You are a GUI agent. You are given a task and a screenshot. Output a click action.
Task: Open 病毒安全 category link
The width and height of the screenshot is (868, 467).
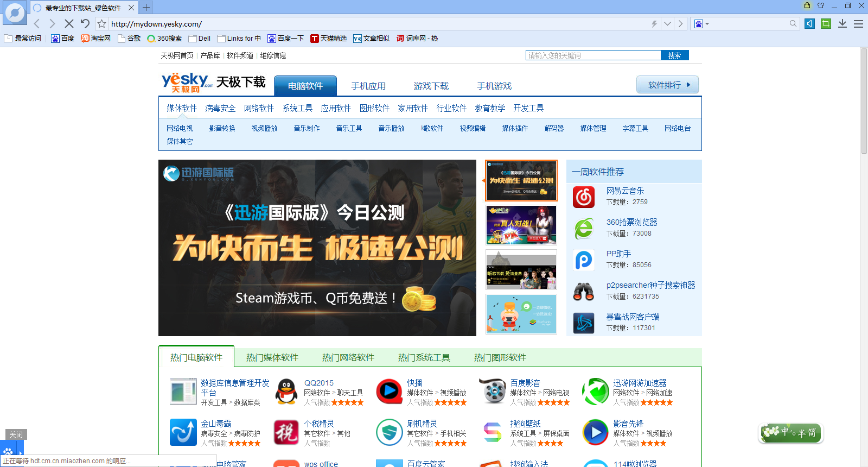coord(221,108)
